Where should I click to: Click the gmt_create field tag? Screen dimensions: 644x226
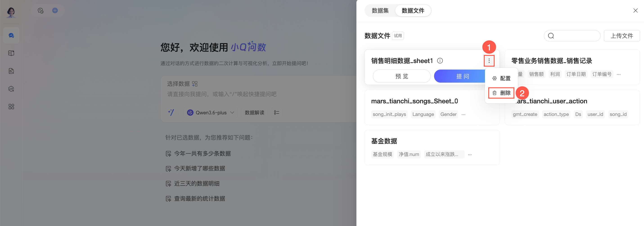[x=525, y=114]
